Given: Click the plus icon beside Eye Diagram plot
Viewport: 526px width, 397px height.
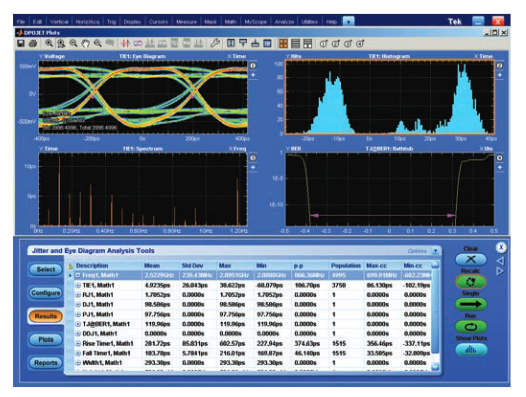Looking at the screenshot, I should click(x=253, y=75).
